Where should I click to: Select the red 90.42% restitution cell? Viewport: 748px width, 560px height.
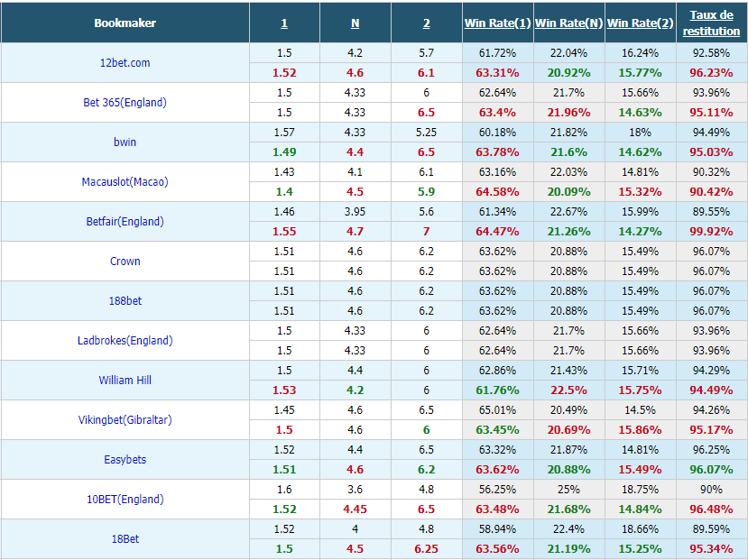click(711, 191)
